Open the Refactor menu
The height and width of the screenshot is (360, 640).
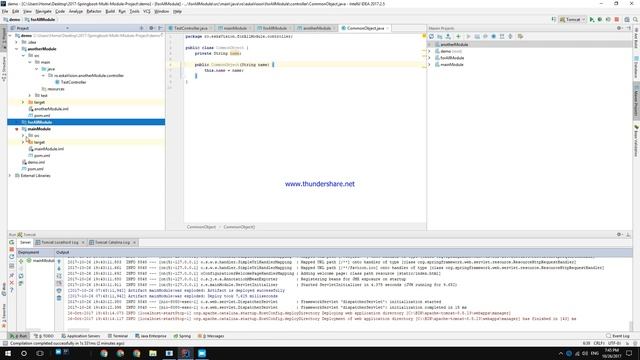pos(94,11)
